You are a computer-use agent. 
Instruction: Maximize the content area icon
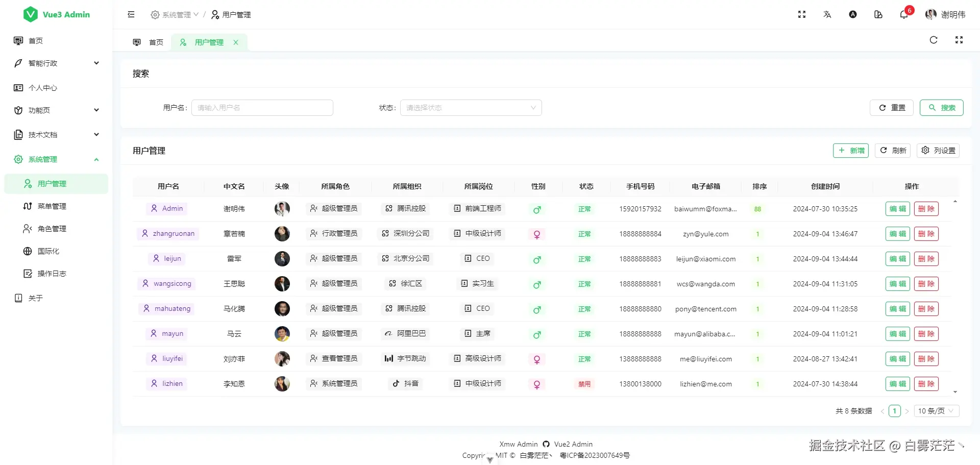[x=959, y=40]
